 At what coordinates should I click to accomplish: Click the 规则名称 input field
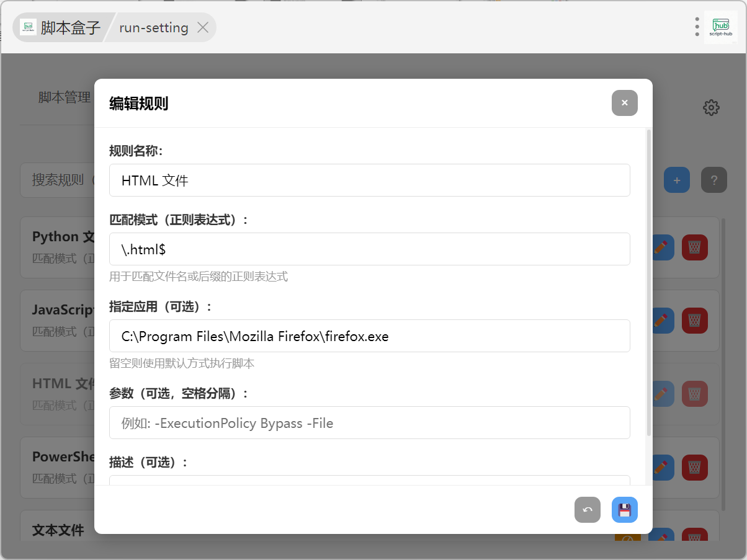pyautogui.click(x=369, y=180)
